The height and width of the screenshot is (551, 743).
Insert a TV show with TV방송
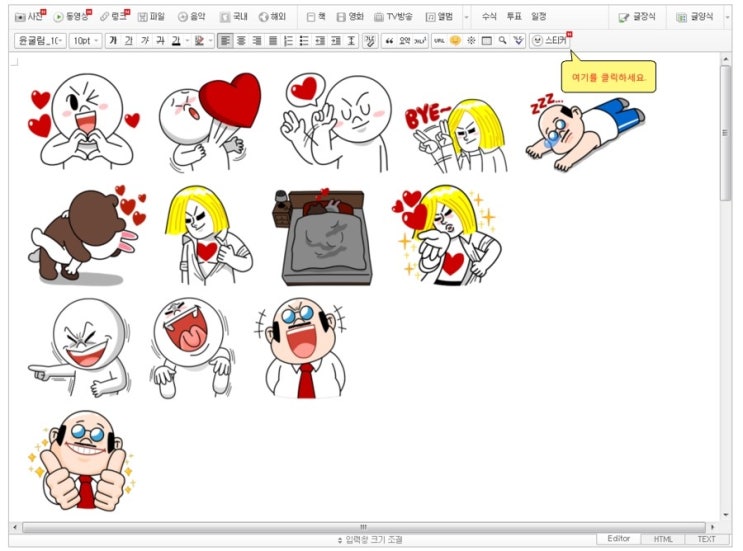pos(393,17)
